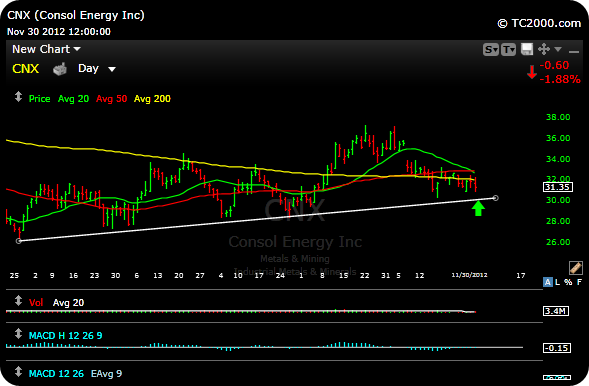Select the L logarithmic scale toggle

coord(557,282)
